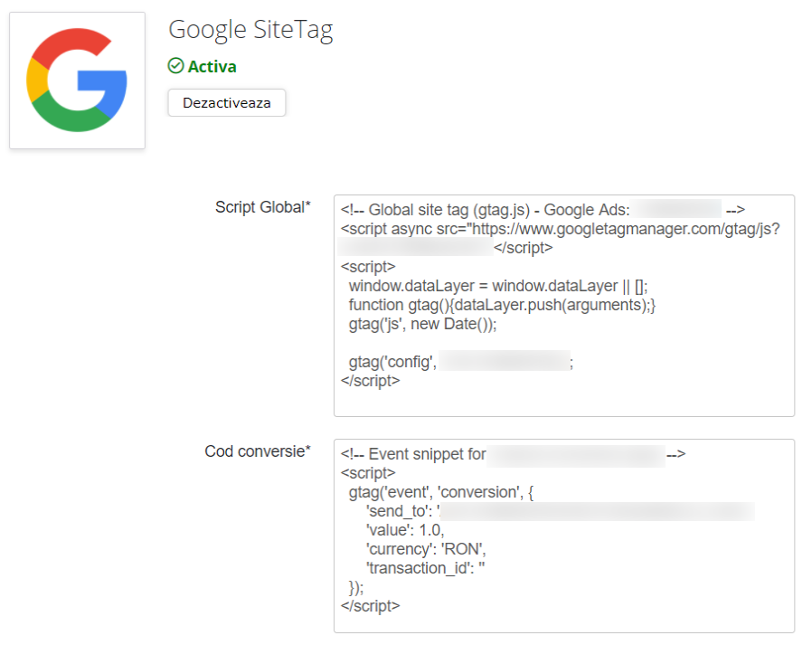Click the circled checkmark next to Activa
The image size is (812, 645).
[174, 65]
